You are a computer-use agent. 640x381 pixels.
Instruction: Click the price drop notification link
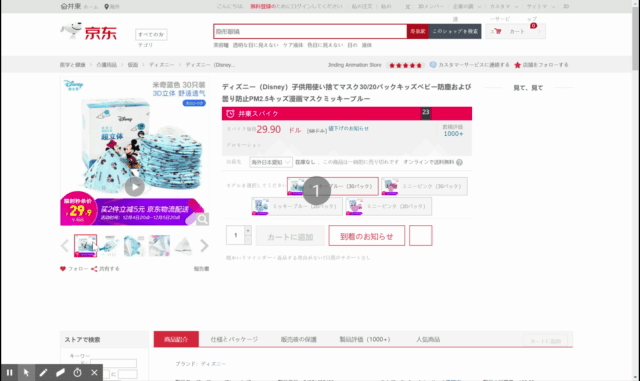pyautogui.click(x=349, y=128)
